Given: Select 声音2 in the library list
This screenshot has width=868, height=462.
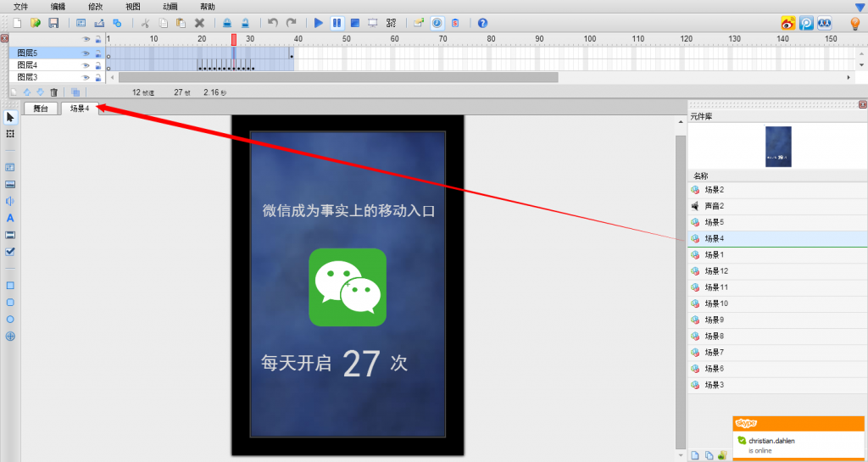Looking at the screenshot, I should [x=777, y=206].
